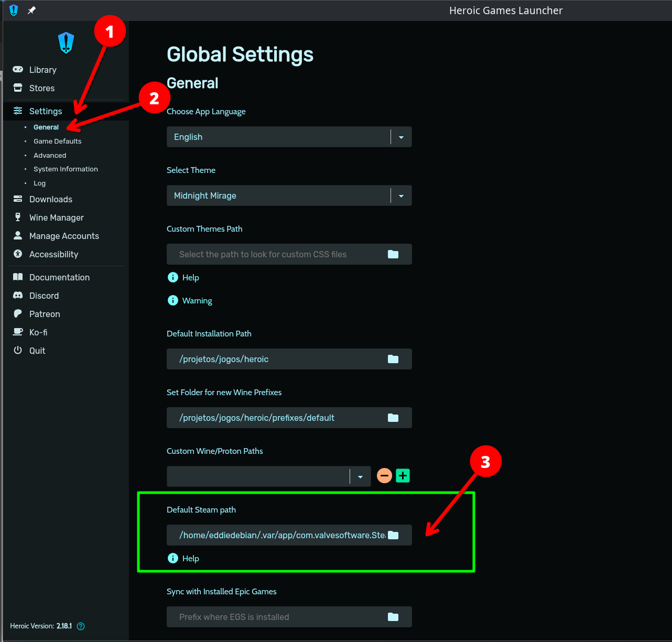Open Game Defaults settings section
Image resolution: width=672 pixels, height=642 pixels.
(x=57, y=142)
